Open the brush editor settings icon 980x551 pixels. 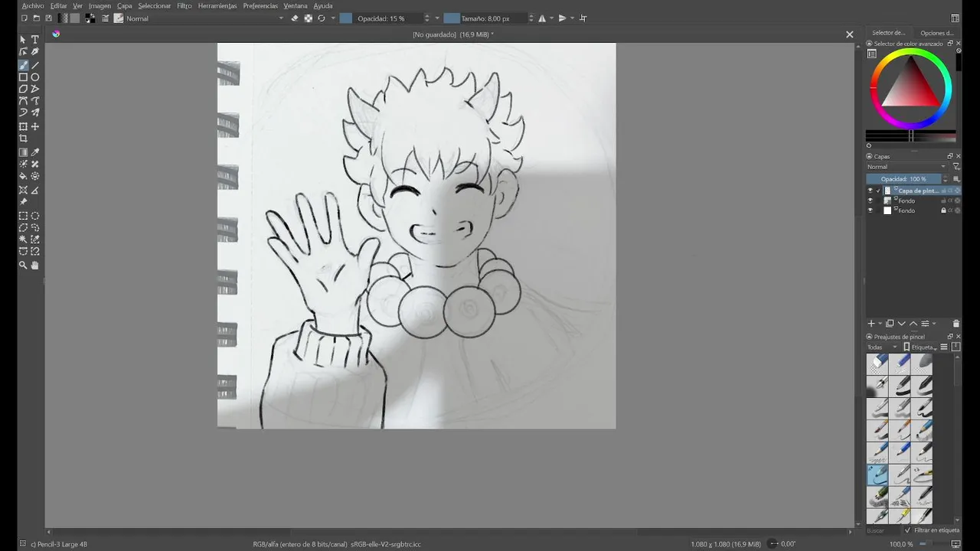click(105, 18)
